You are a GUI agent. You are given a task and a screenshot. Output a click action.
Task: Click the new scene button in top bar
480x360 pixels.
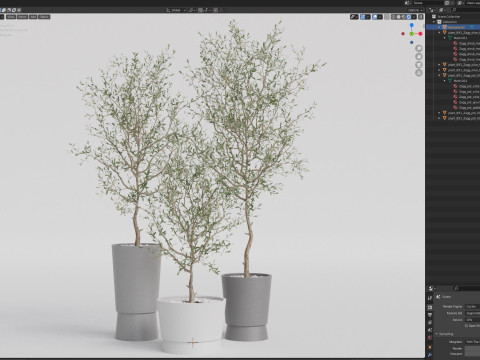pos(447,3)
